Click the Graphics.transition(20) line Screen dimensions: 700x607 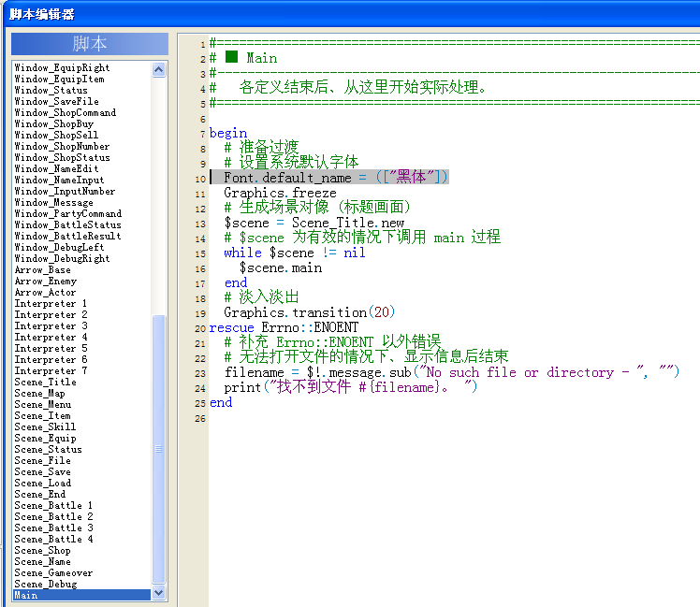coord(310,312)
